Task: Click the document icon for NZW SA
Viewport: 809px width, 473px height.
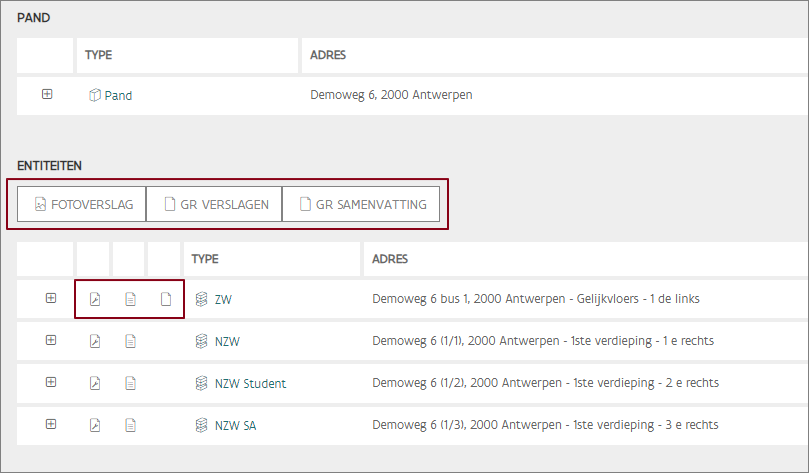Action: tap(130, 425)
